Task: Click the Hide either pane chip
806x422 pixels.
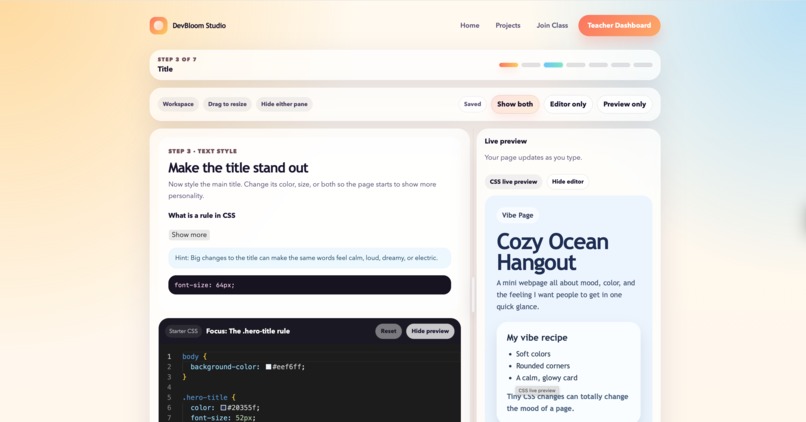Action: (284, 104)
